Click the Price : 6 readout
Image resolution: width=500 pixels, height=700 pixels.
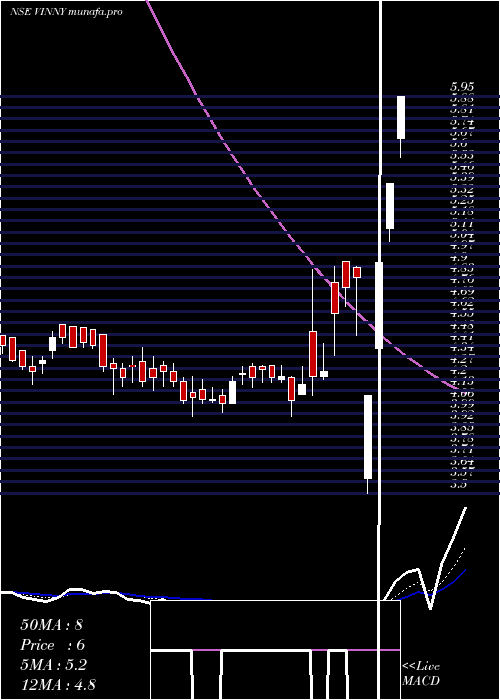click(x=52, y=645)
